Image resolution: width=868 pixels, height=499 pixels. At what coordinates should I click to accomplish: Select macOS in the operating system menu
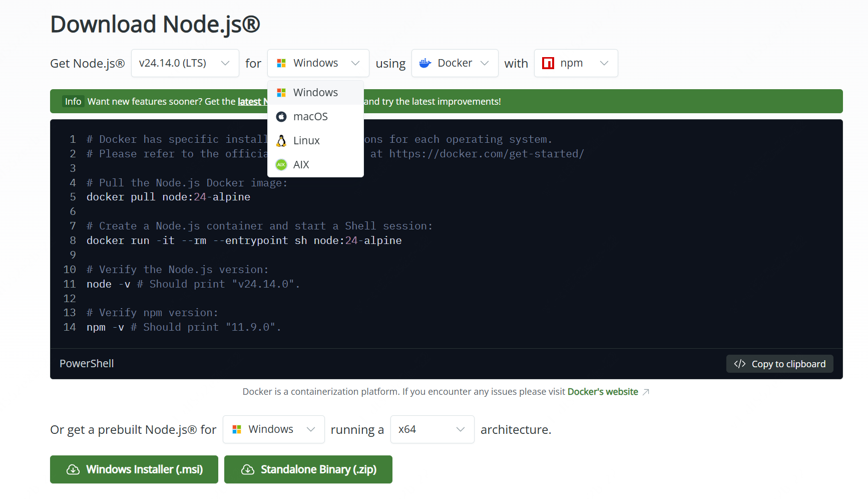click(310, 117)
